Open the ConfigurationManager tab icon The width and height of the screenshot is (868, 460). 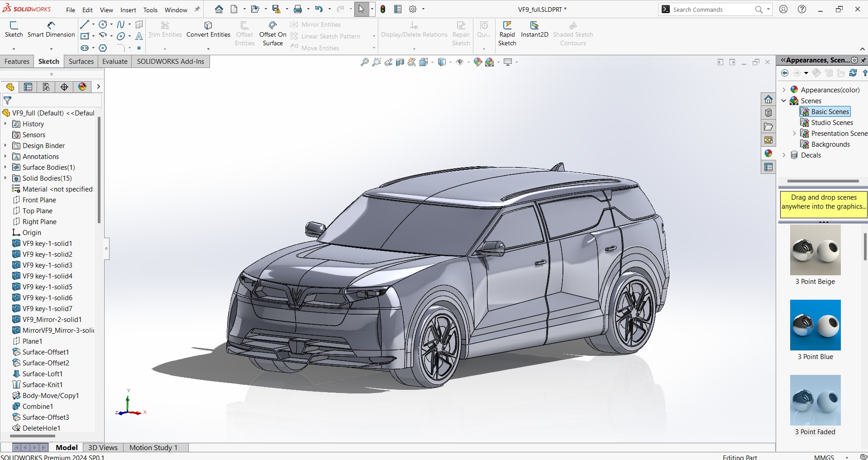pos(46,87)
